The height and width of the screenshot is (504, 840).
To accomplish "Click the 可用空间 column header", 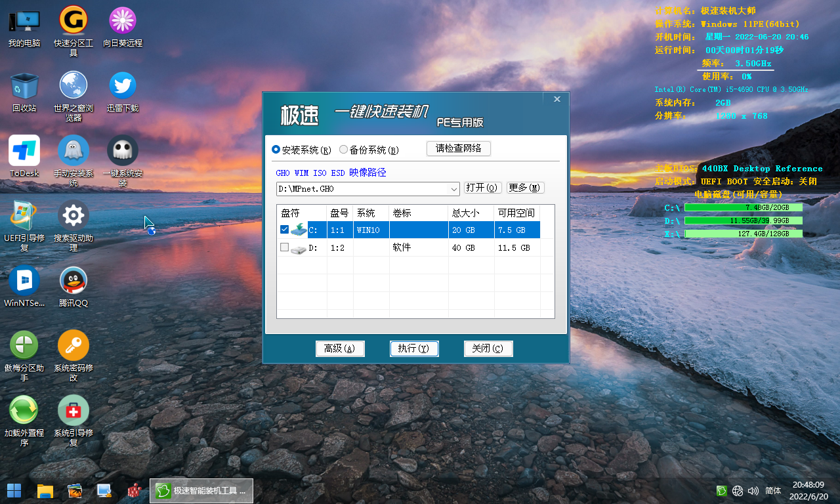I will (516, 213).
